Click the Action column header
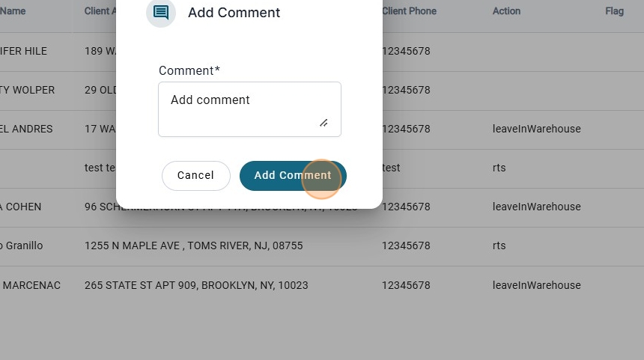The width and height of the screenshot is (644, 360). point(506,11)
